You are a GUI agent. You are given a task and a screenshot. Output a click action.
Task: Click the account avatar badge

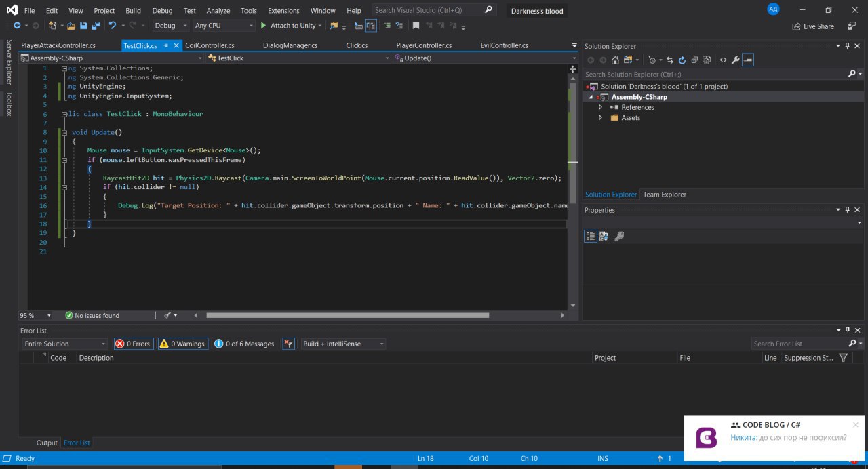click(773, 9)
